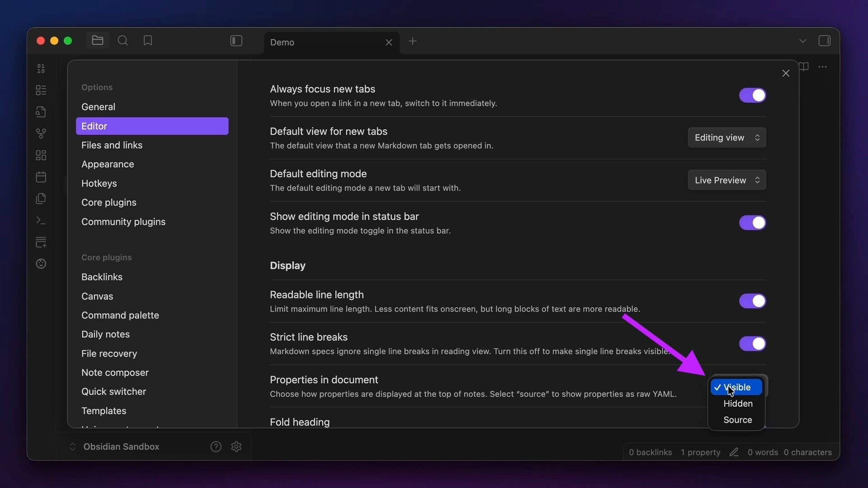868x488 pixels.
Task: Open Default view for new tabs dropdown
Action: pyautogui.click(x=726, y=138)
